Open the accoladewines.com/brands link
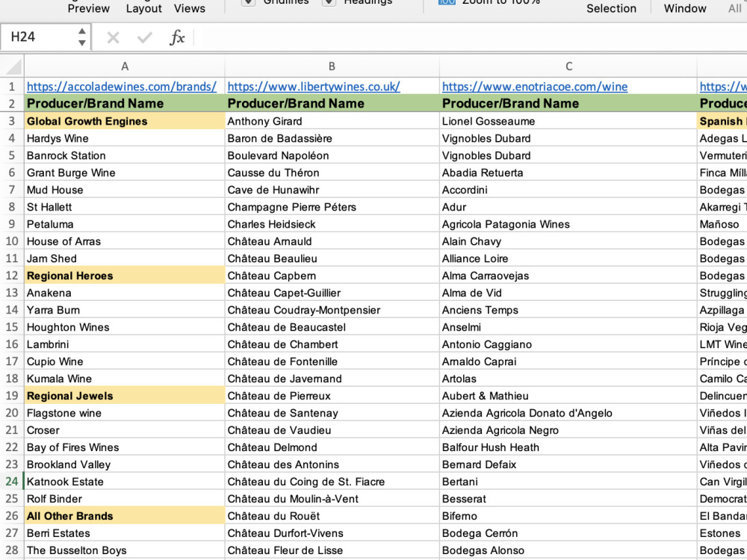 (122, 86)
